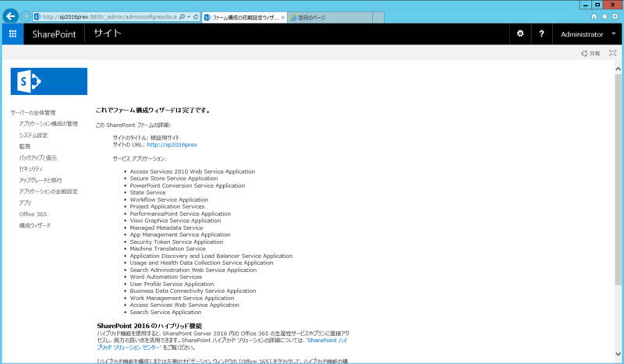Image resolution: width=624 pixels, height=364 pixels.
Task: Click Search Administration Web Service Application text
Action: point(193,270)
